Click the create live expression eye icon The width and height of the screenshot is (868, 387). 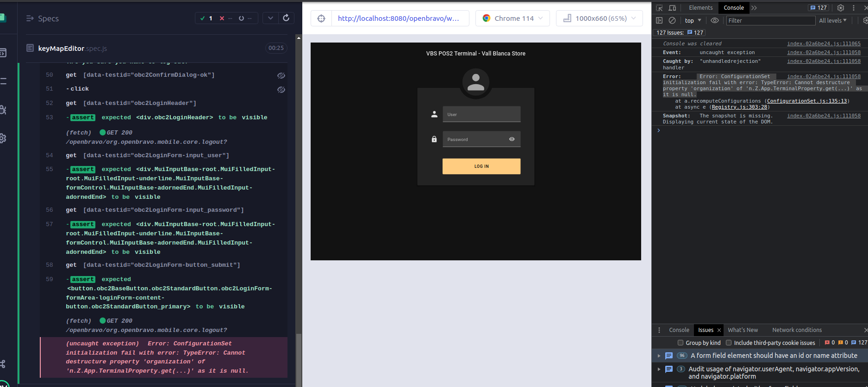(715, 20)
